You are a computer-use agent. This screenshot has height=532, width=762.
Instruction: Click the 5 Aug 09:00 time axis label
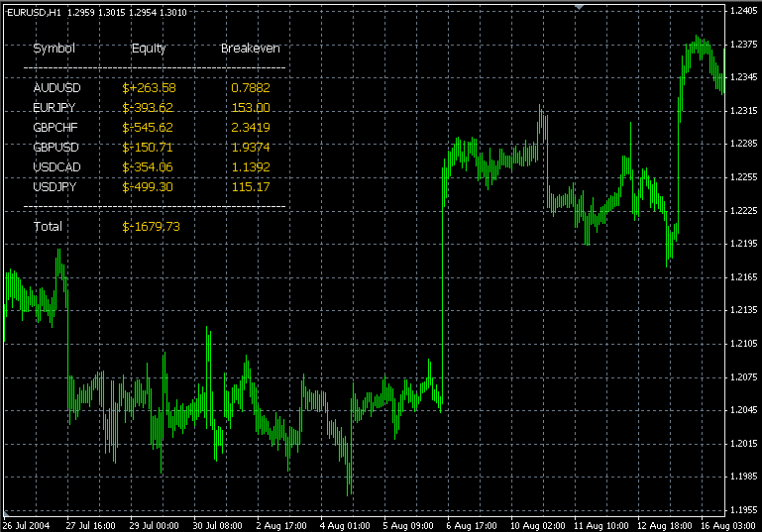click(408, 526)
